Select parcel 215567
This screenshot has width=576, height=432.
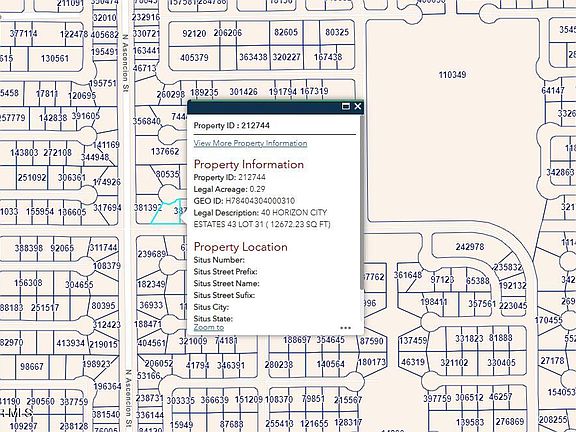tap(348, 400)
